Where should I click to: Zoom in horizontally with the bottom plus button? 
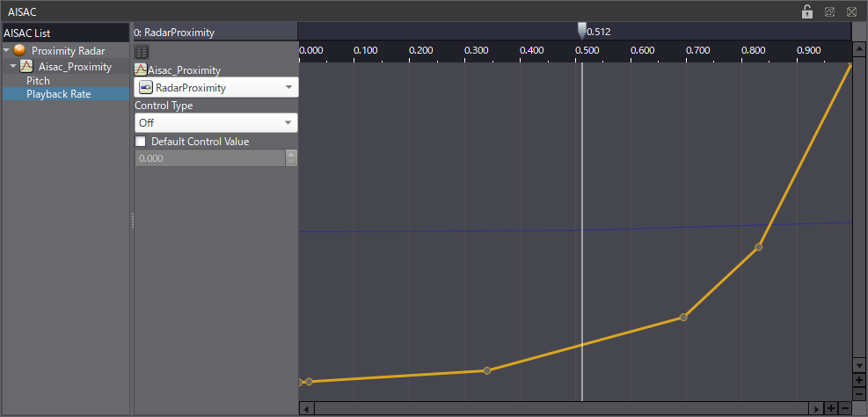(831, 408)
